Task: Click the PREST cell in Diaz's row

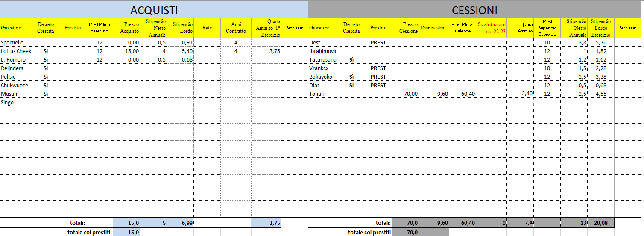Action: coord(378,86)
